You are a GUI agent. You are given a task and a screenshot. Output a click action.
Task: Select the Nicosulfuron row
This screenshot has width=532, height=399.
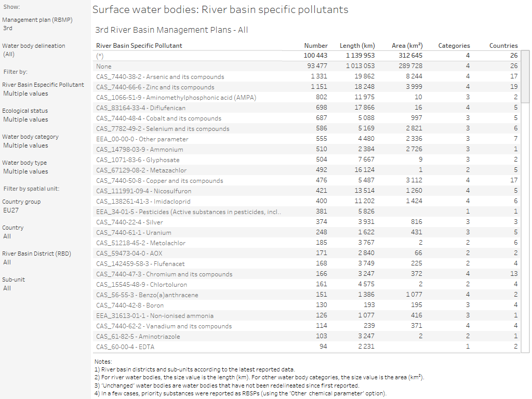click(307, 191)
